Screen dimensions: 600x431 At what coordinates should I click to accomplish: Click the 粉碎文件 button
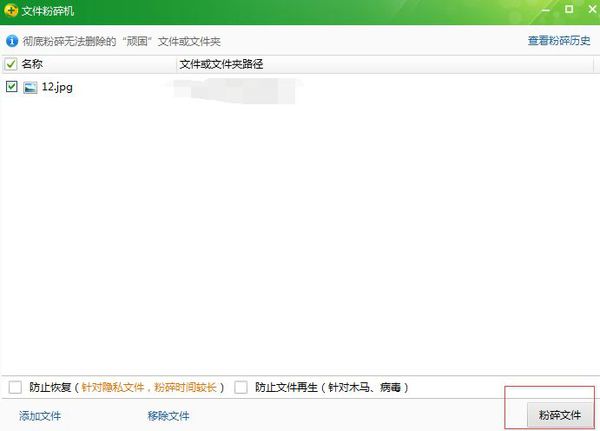pyautogui.click(x=559, y=415)
